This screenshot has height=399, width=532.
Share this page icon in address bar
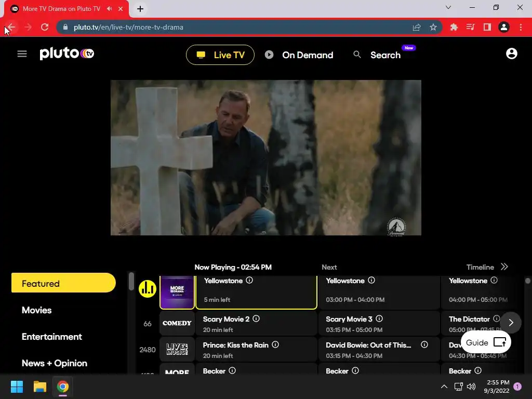[x=417, y=27]
